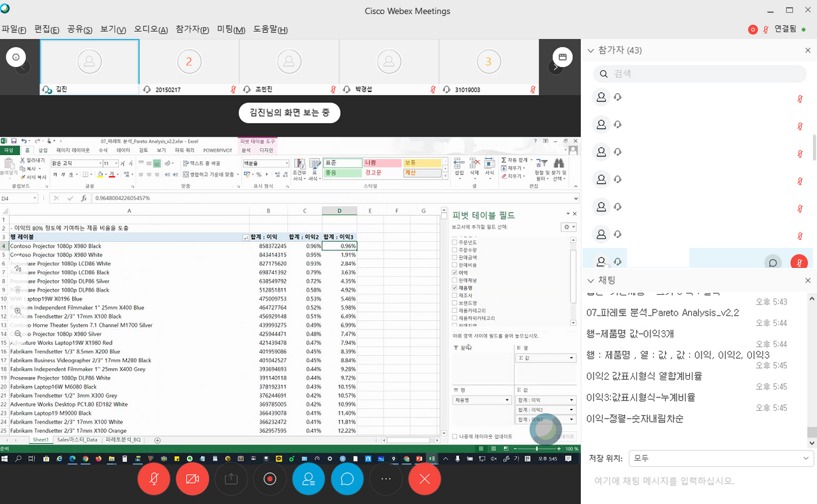Show next video thumbnails with right arrow
This screenshot has width=817, height=504.
coord(556,67)
